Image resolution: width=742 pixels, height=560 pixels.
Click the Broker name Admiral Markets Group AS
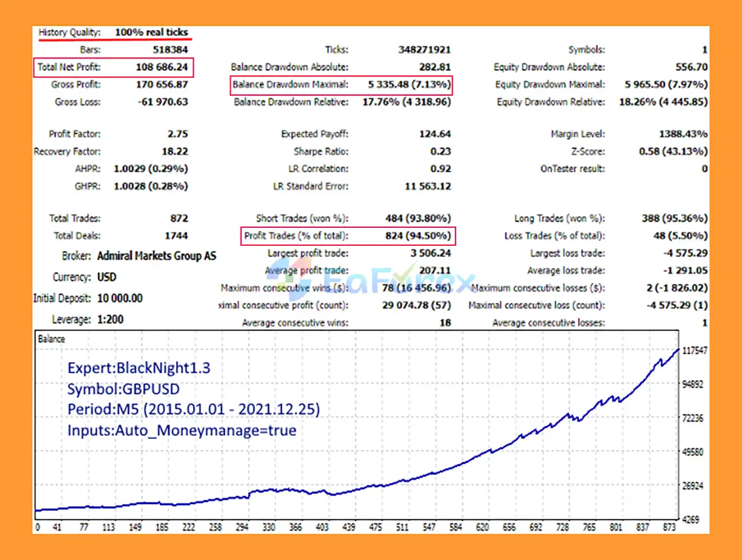coord(157,256)
